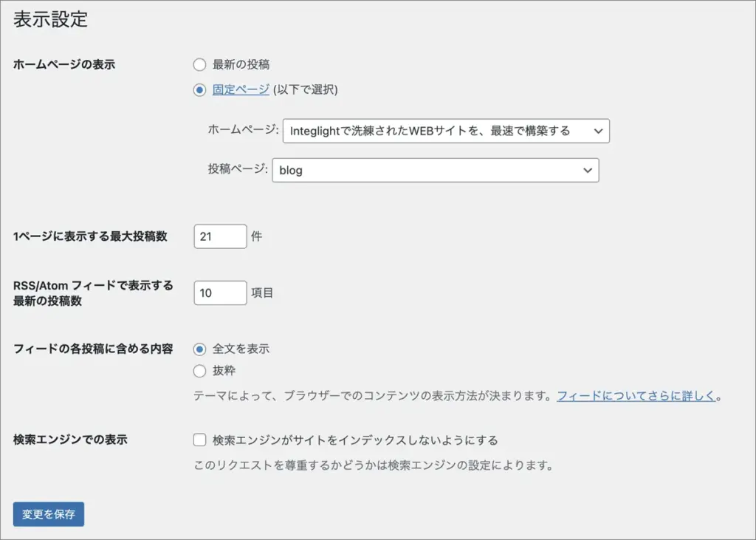Select the 最新の投稿 radio button
This screenshot has width=756, height=540.
[199, 64]
